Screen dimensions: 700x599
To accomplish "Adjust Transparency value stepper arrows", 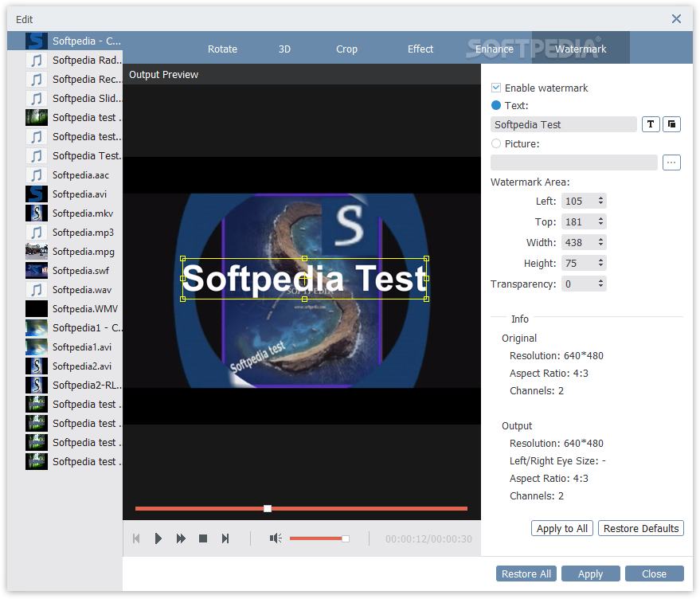I will coord(601,284).
